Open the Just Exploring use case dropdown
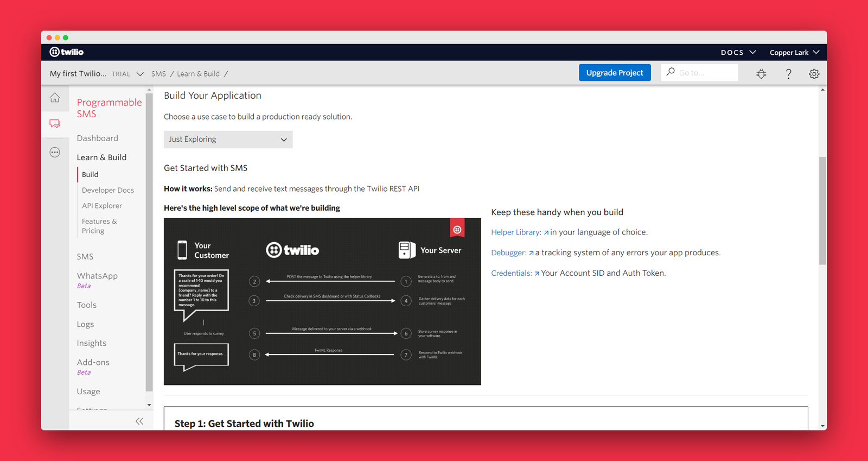The image size is (868, 461). [228, 140]
